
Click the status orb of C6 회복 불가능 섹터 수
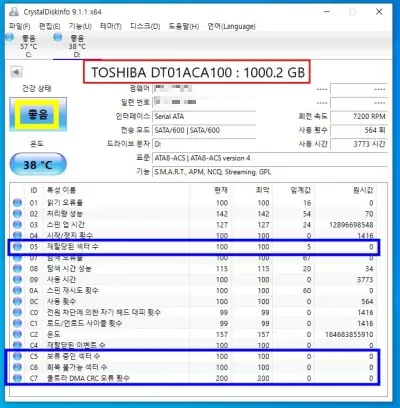(x=17, y=367)
